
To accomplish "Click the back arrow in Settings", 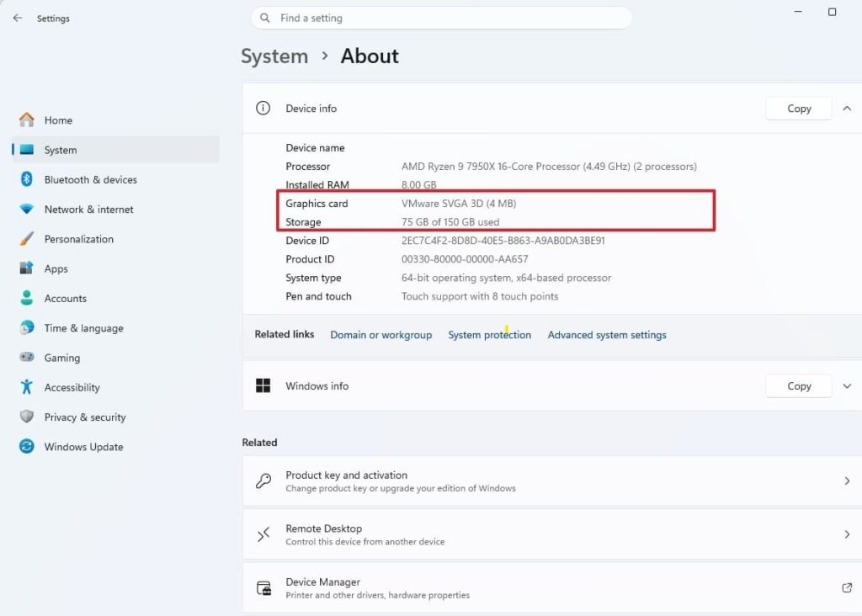I will (x=18, y=18).
